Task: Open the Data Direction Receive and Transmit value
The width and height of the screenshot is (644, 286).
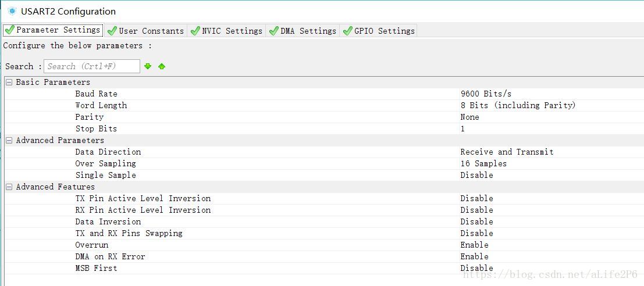Action: tap(507, 152)
